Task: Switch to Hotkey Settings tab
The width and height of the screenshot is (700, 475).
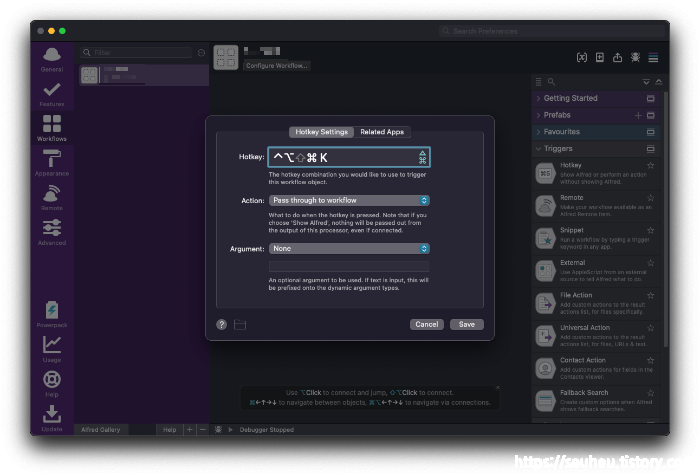Action: click(321, 132)
